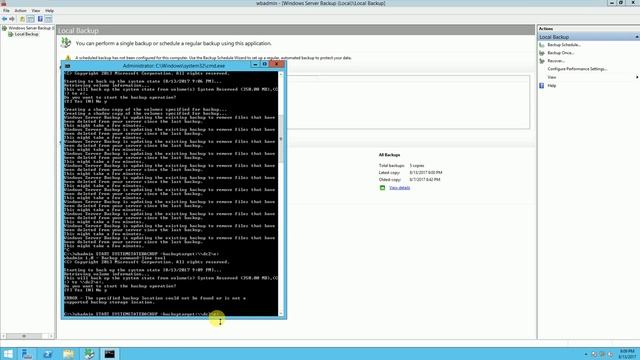Click the blue Help toolbar icon
The image size is (640, 360).
[40, 19]
